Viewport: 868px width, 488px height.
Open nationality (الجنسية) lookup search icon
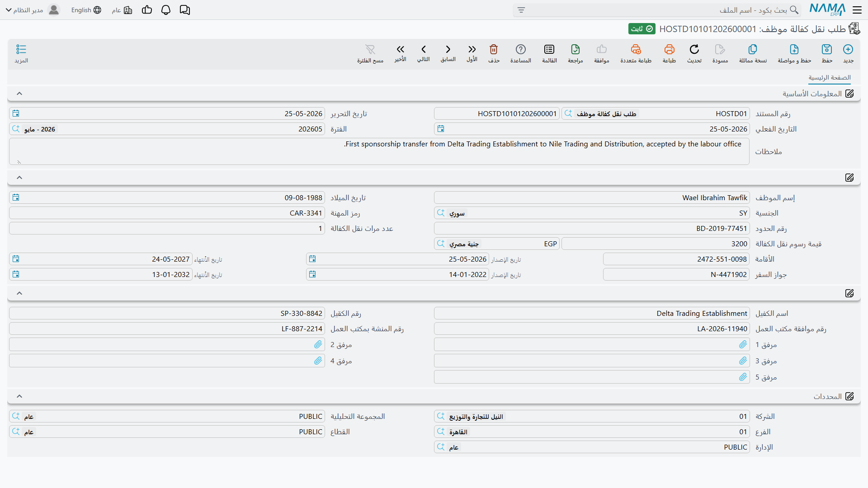pyautogui.click(x=441, y=213)
